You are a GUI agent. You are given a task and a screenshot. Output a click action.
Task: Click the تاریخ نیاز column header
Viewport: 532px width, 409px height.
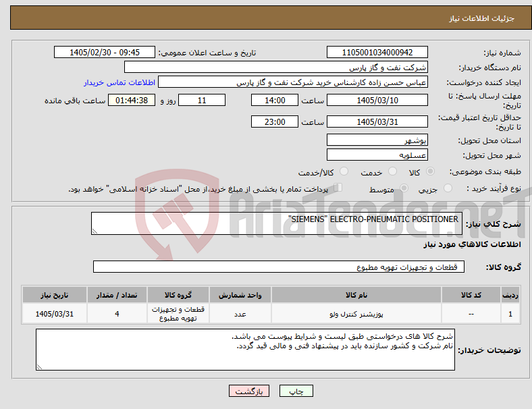[x=55, y=295]
